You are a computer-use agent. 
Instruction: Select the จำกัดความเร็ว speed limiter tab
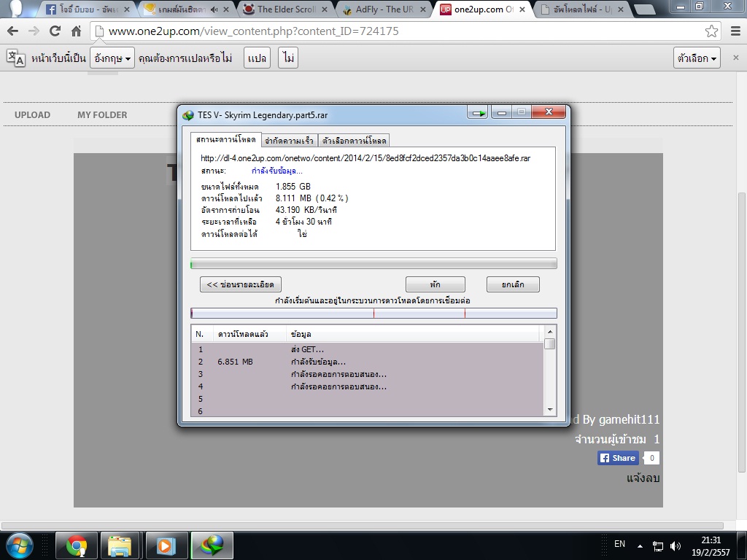(289, 141)
